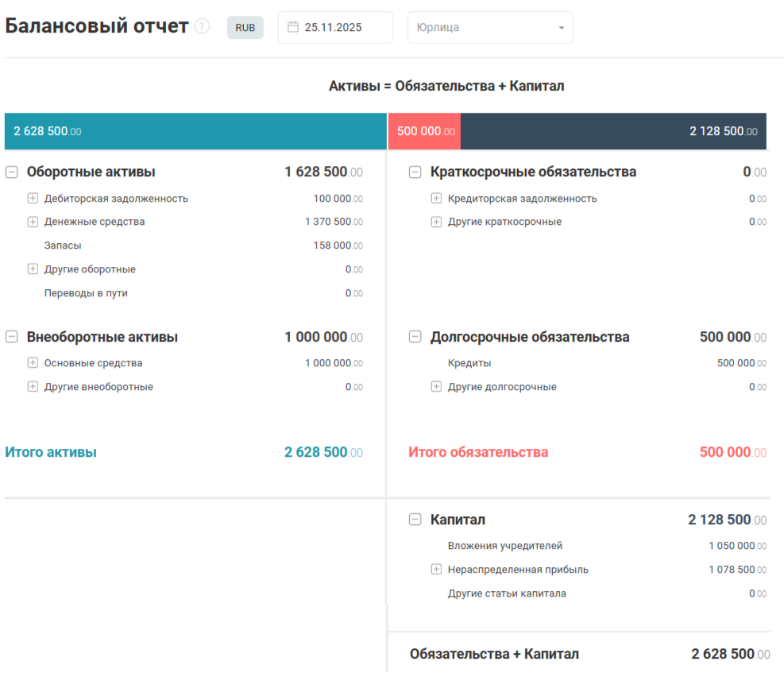Collapse the Оборотные активы section
This screenshot has width=784, height=688.
tap(12, 172)
